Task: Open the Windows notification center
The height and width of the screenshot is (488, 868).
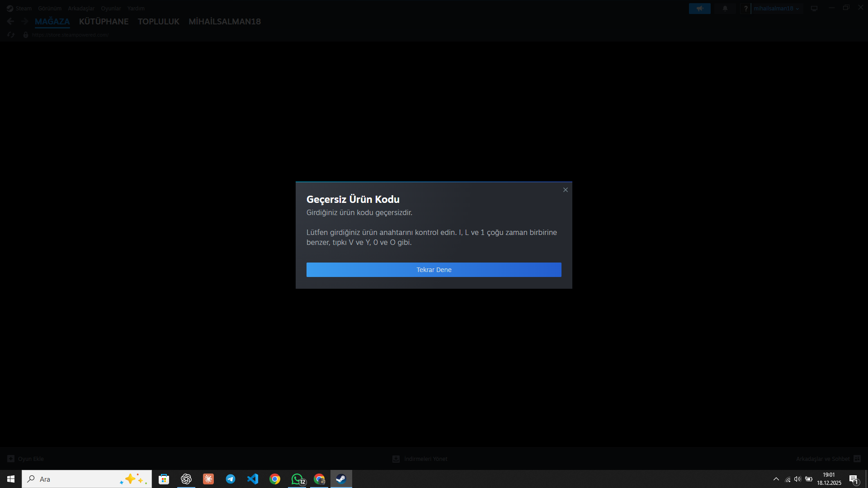Action: click(x=854, y=479)
